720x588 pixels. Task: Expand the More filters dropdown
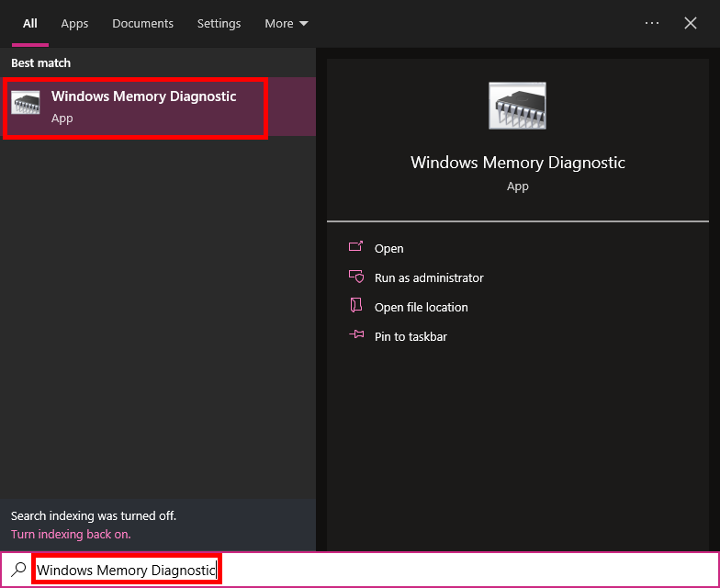coord(287,24)
